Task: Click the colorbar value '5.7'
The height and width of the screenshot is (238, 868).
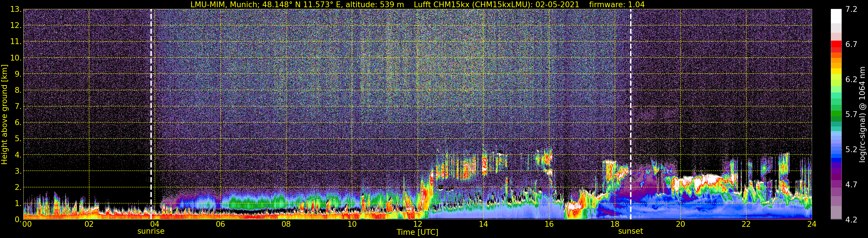Action: tap(851, 115)
